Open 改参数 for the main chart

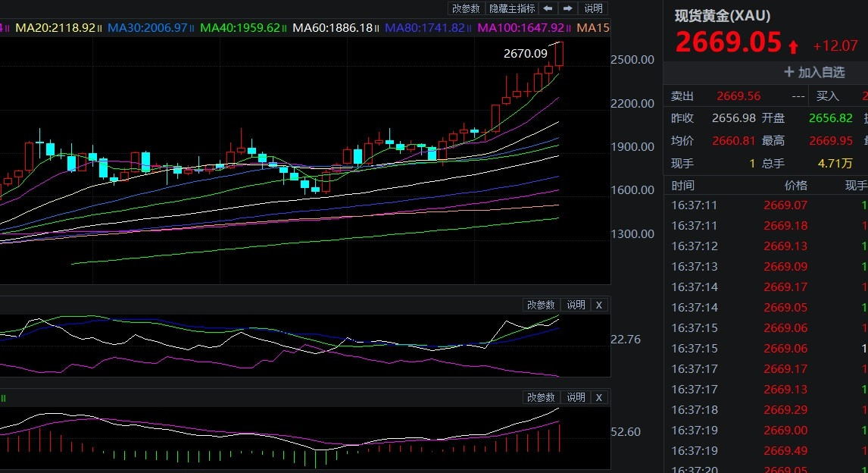(466, 8)
